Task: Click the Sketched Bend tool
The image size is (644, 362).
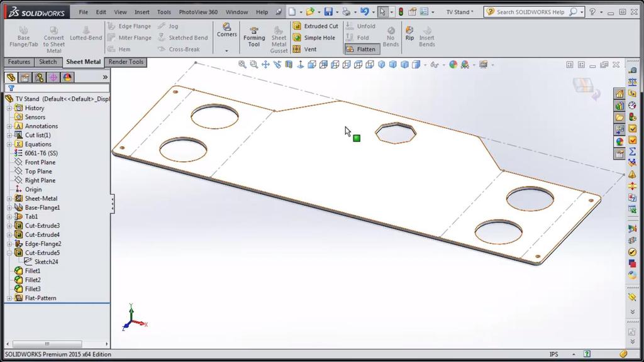Action: click(183, 37)
